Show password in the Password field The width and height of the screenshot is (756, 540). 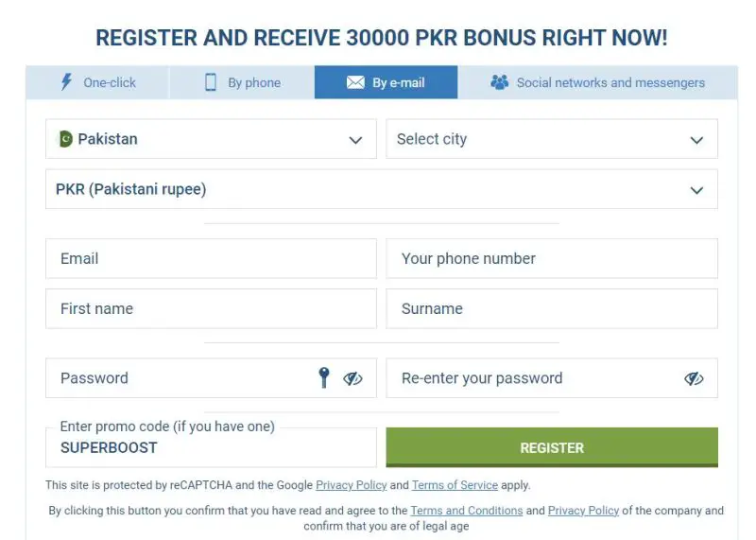(352, 378)
